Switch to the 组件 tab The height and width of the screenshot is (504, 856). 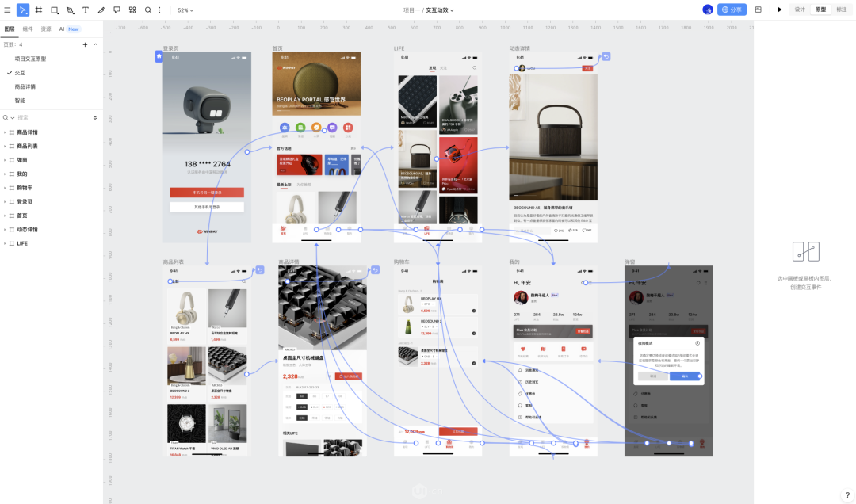click(28, 29)
